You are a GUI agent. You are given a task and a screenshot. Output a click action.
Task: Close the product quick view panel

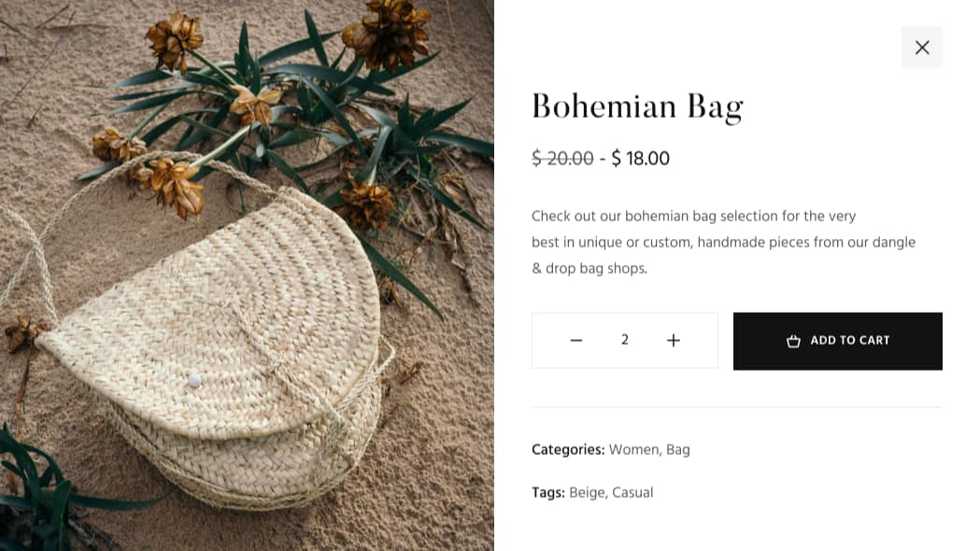point(922,48)
